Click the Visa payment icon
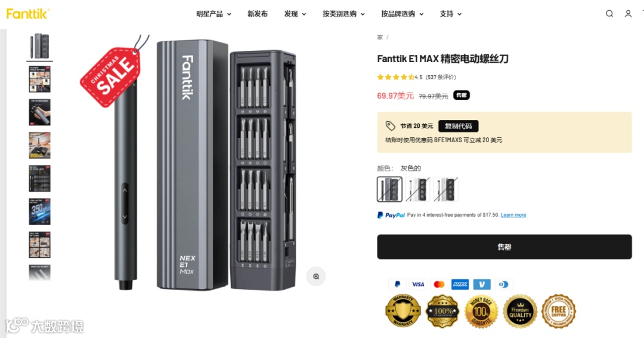This screenshot has height=338, width=644. [418, 284]
